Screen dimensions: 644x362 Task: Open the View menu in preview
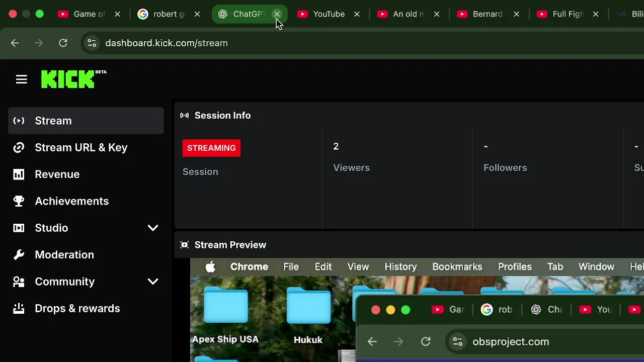(x=358, y=267)
